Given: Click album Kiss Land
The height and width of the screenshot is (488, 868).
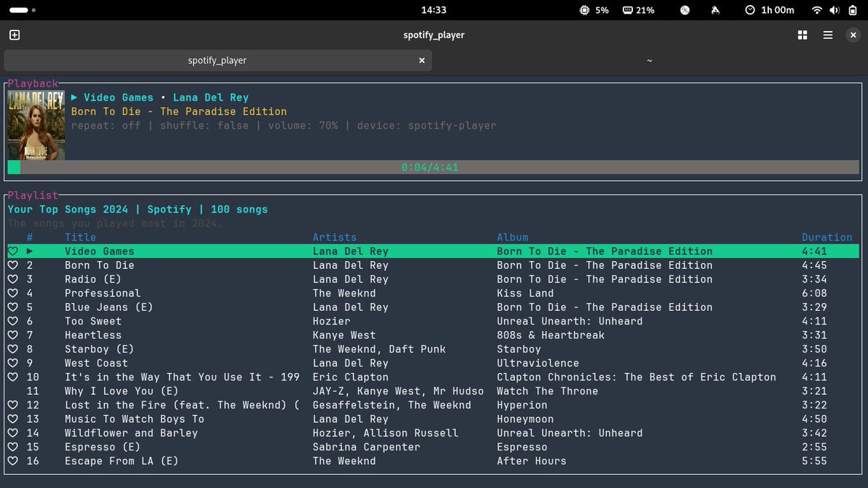Looking at the screenshot, I should [525, 294].
